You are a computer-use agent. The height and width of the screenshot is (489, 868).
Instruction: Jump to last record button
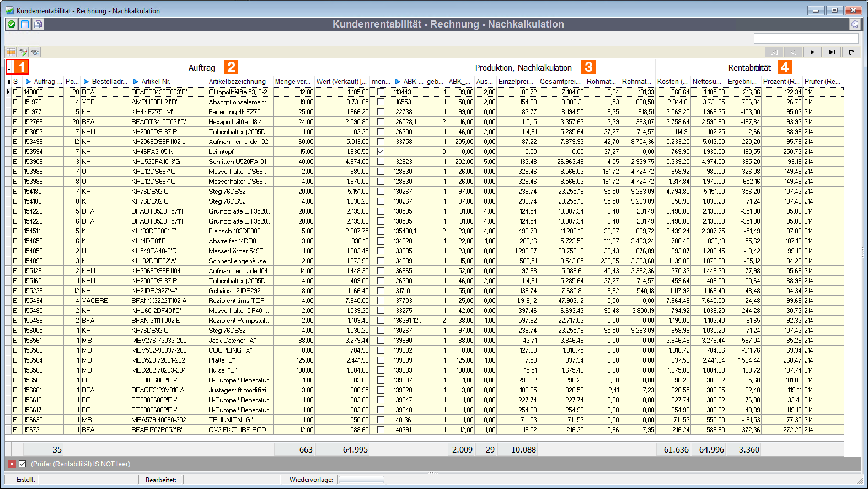pyautogui.click(x=832, y=52)
